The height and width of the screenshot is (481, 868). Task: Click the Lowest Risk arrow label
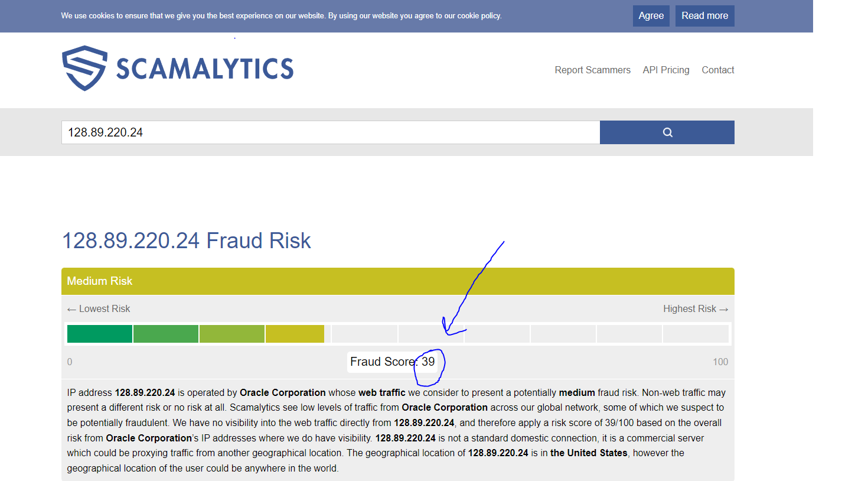[99, 308]
